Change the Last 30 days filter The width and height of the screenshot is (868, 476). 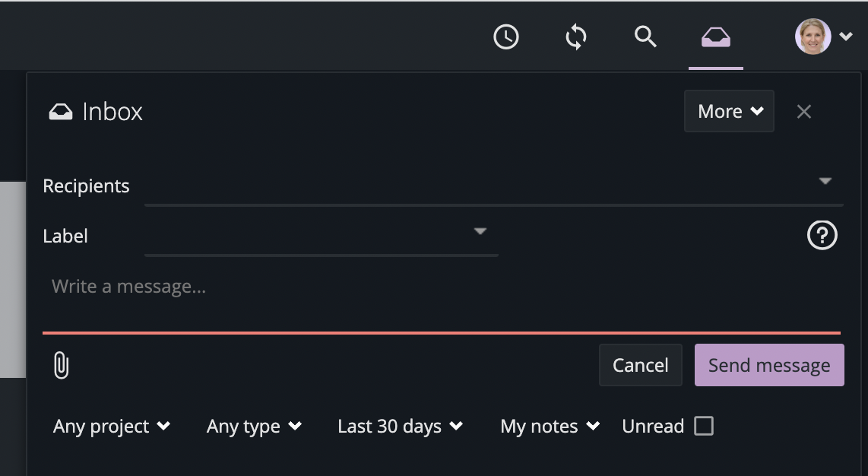pyautogui.click(x=400, y=426)
